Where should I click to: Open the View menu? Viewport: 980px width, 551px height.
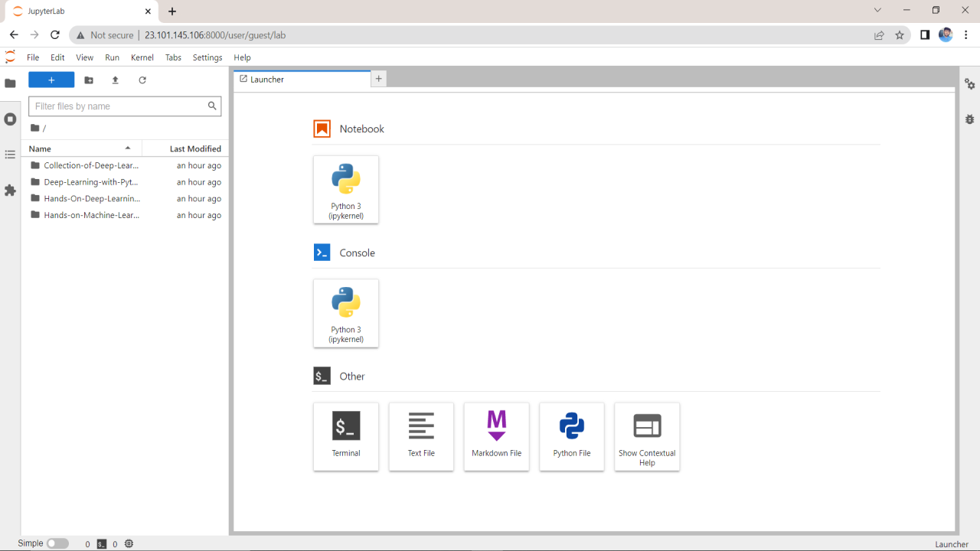84,57
